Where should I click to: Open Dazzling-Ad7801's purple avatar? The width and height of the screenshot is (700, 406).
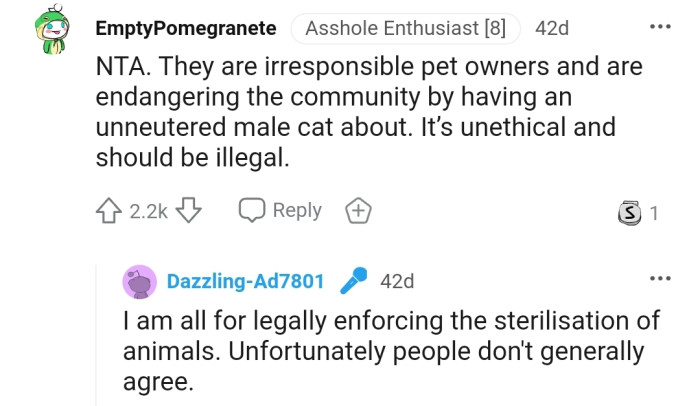click(140, 282)
